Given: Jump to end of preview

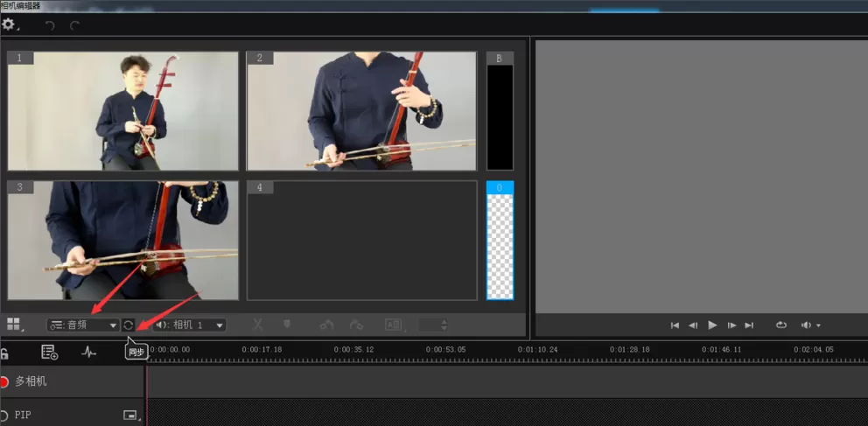Looking at the screenshot, I should pyautogui.click(x=749, y=325).
